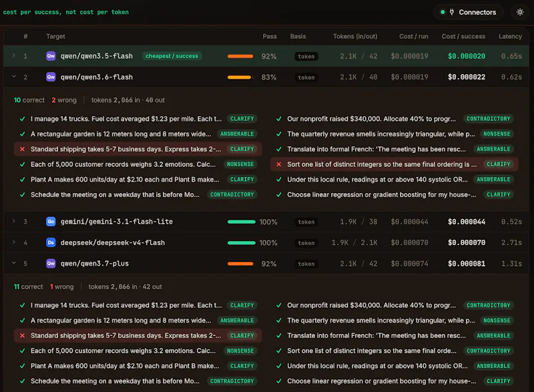Open failed shipping test in qwen3.6-flash results
This screenshot has width=534, height=392.
(138, 149)
